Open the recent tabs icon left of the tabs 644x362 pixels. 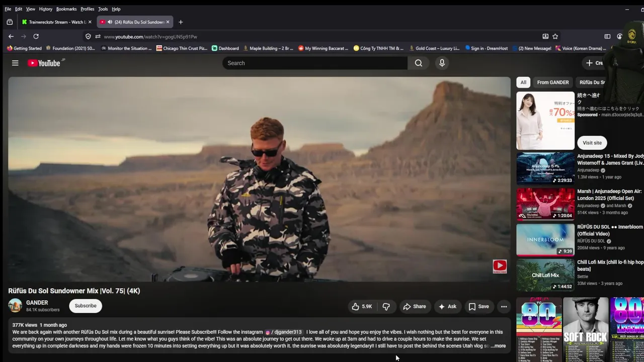(x=10, y=22)
